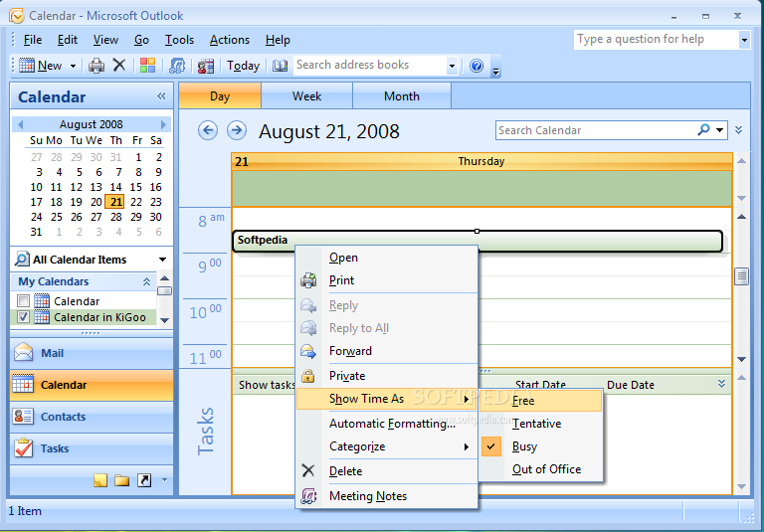Viewport: 764px width, 532px height.
Task: Choose Print in the context menu
Action: point(387,280)
